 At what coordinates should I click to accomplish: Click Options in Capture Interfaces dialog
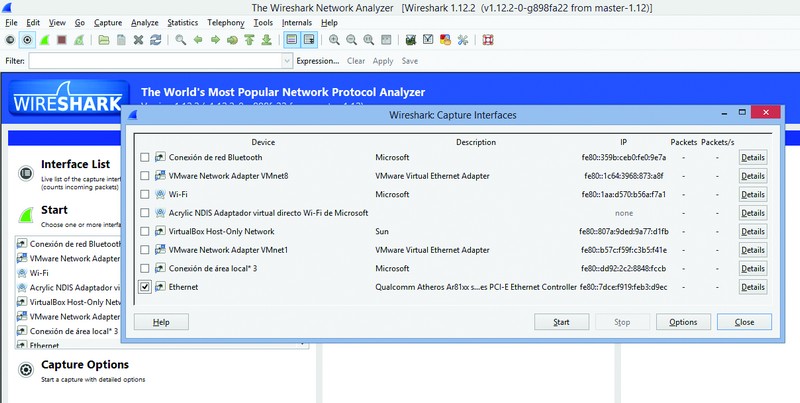[683, 322]
